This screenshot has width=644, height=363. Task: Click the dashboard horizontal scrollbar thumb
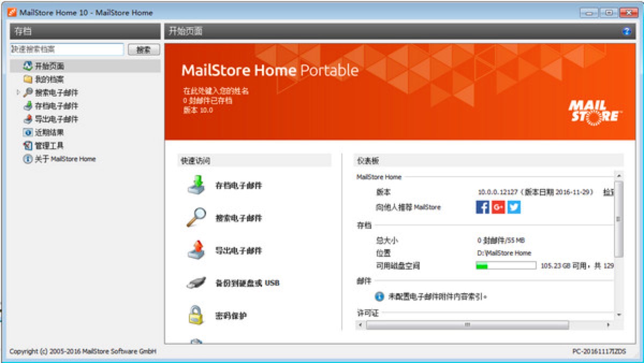coord(467,325)
